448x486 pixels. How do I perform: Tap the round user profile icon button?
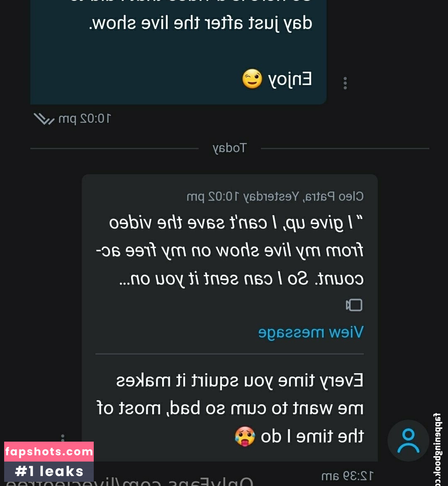point(408,440)
